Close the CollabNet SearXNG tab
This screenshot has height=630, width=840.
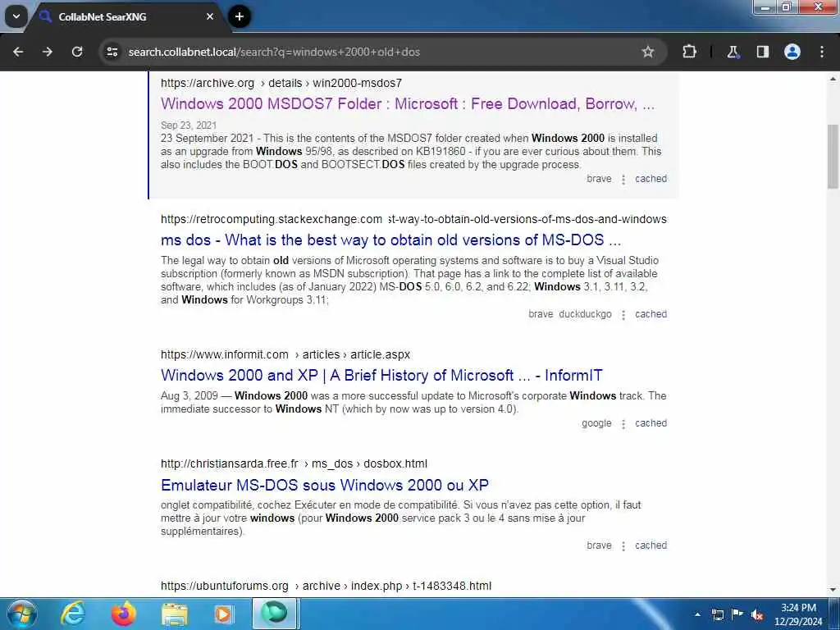tap(210, 16)
